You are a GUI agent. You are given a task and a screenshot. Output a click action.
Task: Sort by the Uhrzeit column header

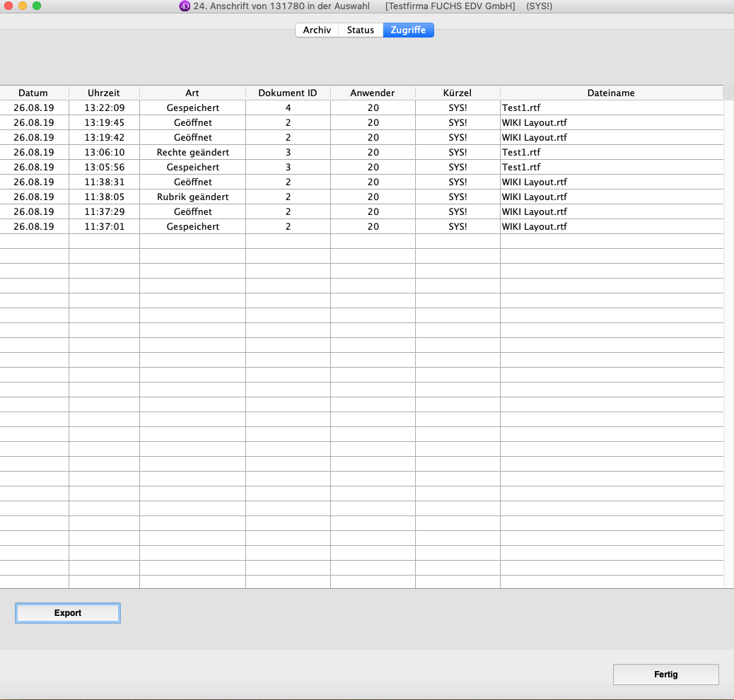point(104,93)
